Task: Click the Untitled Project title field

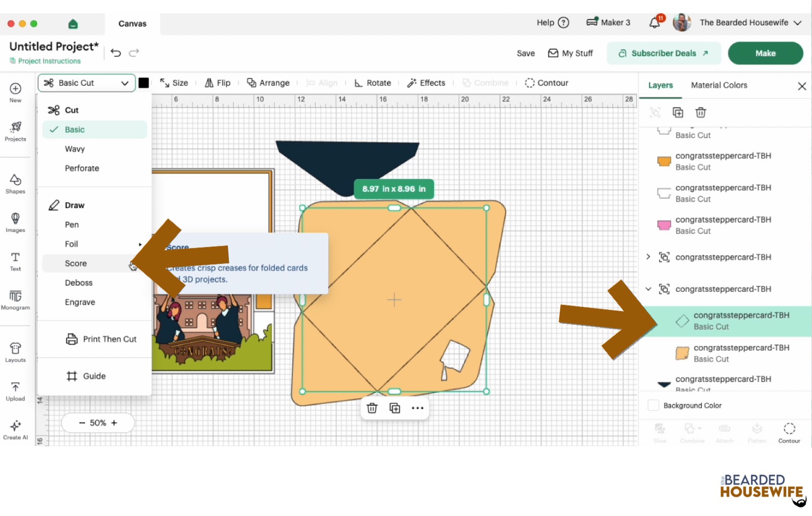Action: pyautogui.click(x=54, y=46)
